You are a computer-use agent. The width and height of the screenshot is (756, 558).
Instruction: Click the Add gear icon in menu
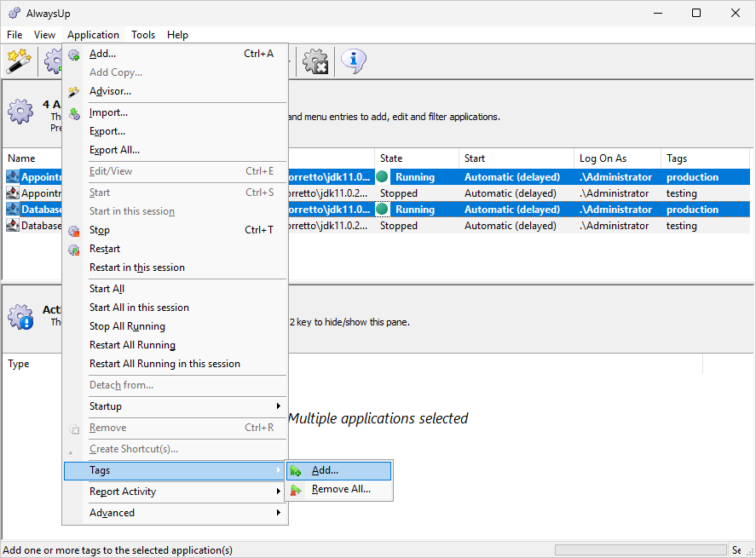pos(74,55)
